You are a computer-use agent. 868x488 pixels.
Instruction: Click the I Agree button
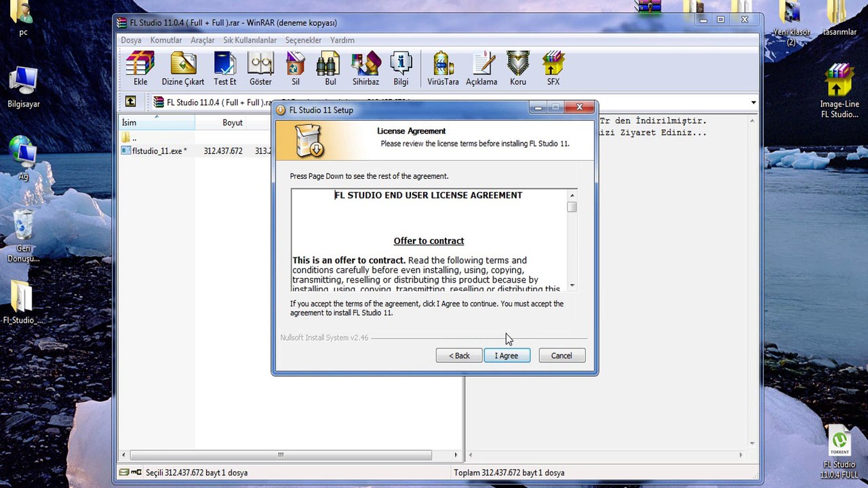[507, 356]
